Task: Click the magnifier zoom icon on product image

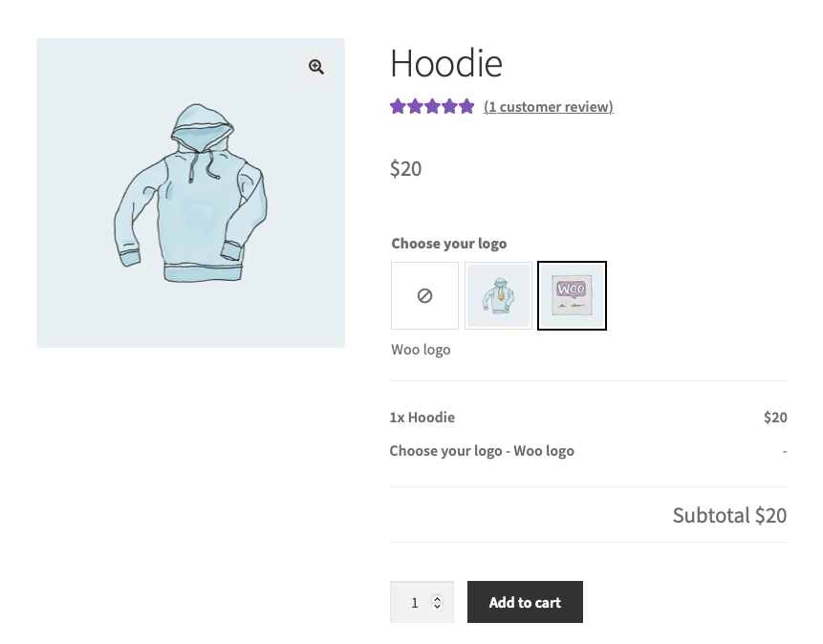Action: [316, 66]
